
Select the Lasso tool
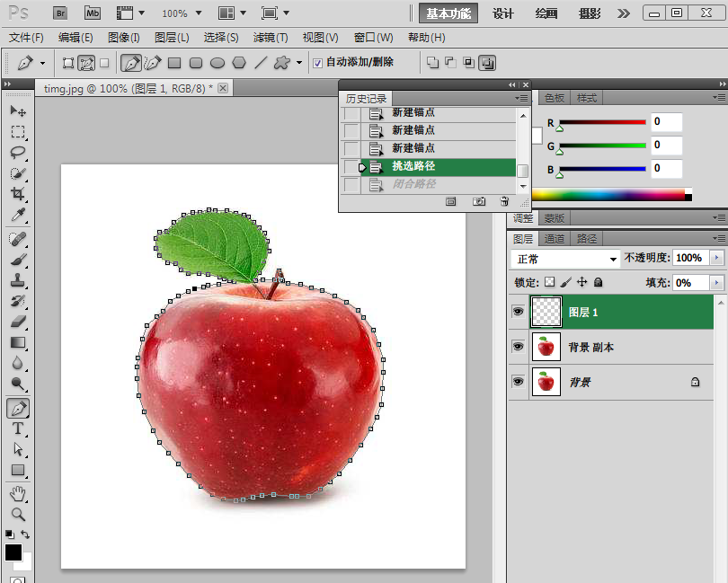coord(17,152)
